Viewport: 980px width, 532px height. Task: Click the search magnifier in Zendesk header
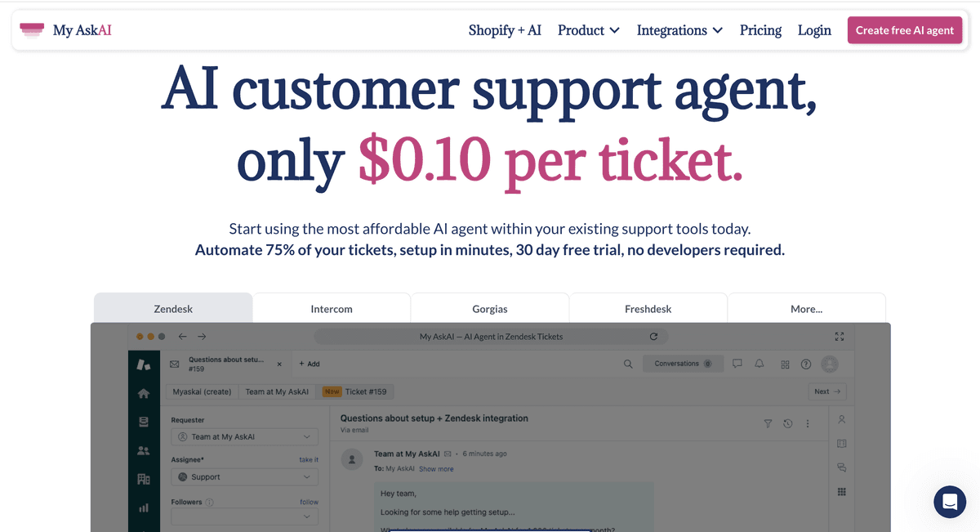[x=628, y=364]
